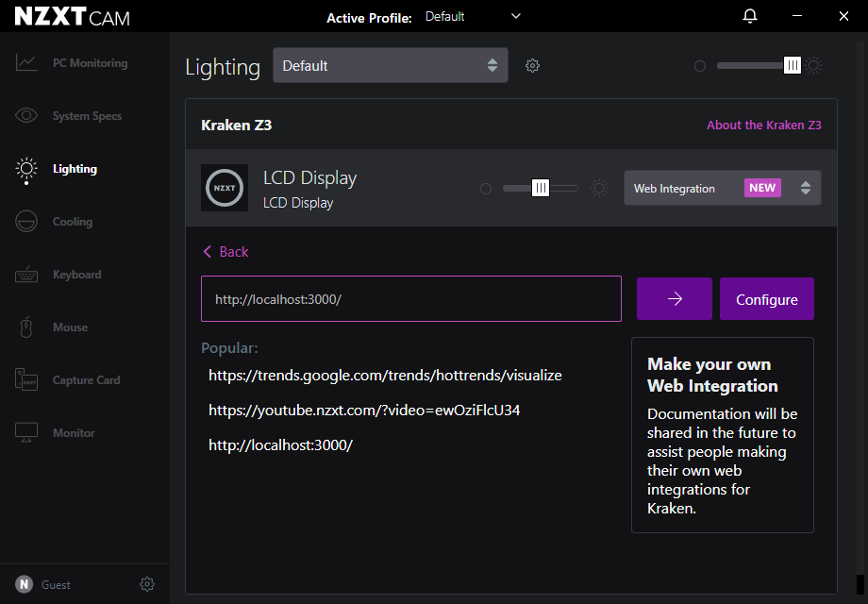Open notifications bell icon
The height and width of the screenshot is (604, 868).
tap(749, 16)
